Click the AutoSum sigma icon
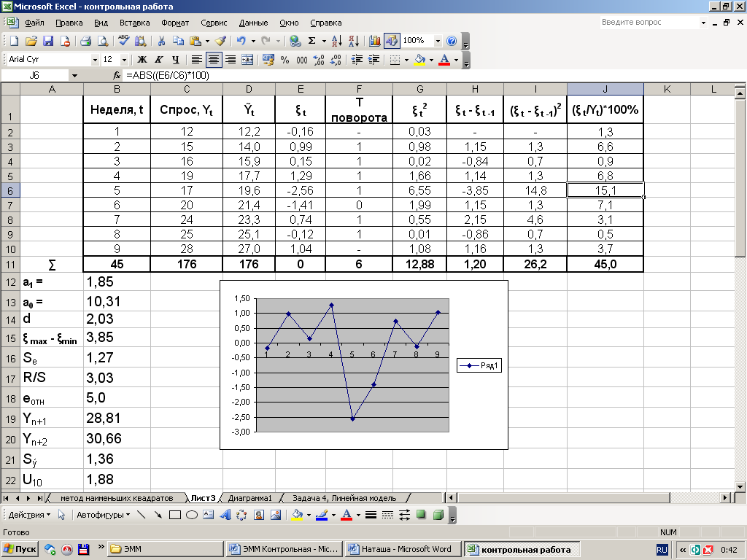The width and height of the screenshot is (747, 560). click(x=312, y=42)
